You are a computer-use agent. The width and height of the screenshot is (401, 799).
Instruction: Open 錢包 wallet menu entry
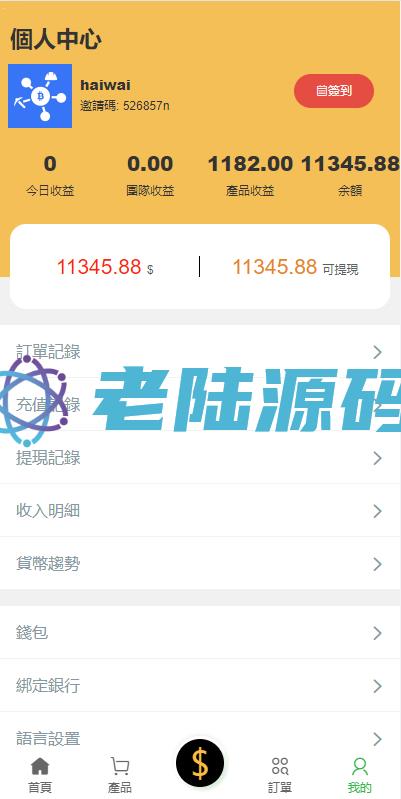tap(200, 633)
